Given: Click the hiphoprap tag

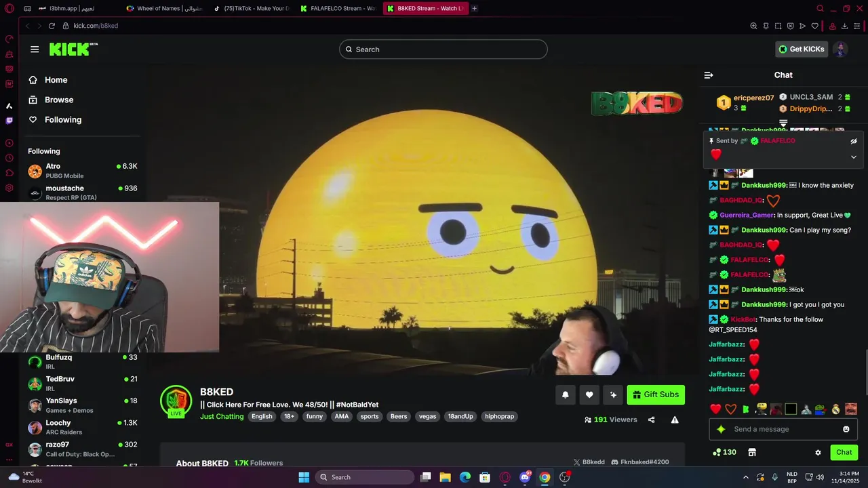Looking at the screenshot, I should pos(499,416).
